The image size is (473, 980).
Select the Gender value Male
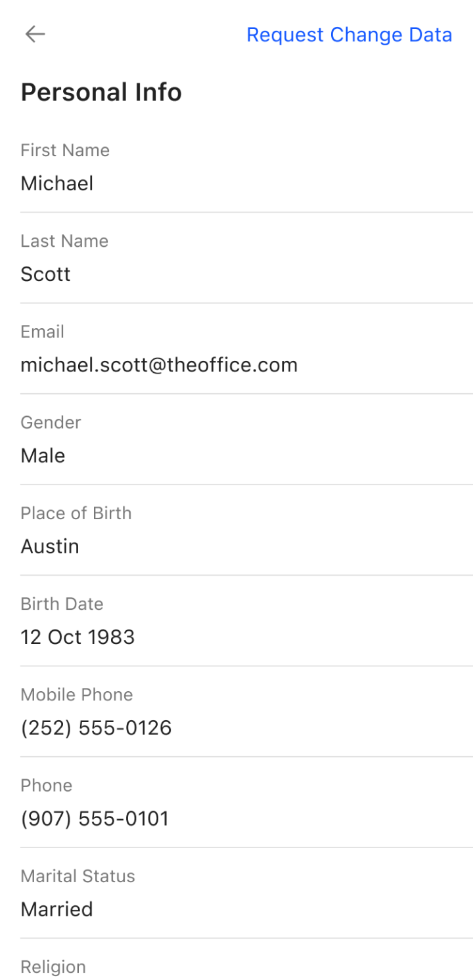coord(43,455)
